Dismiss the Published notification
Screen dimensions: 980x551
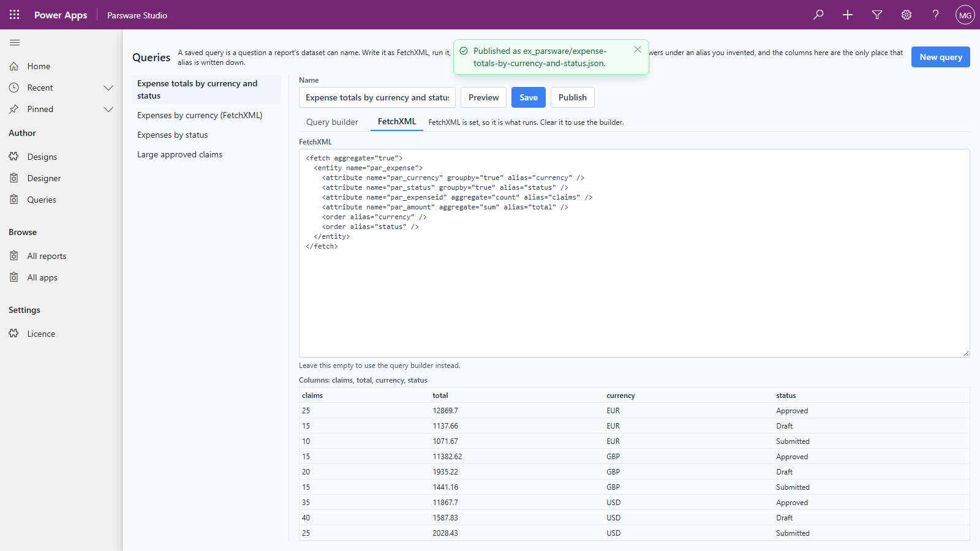pos(638,50)
